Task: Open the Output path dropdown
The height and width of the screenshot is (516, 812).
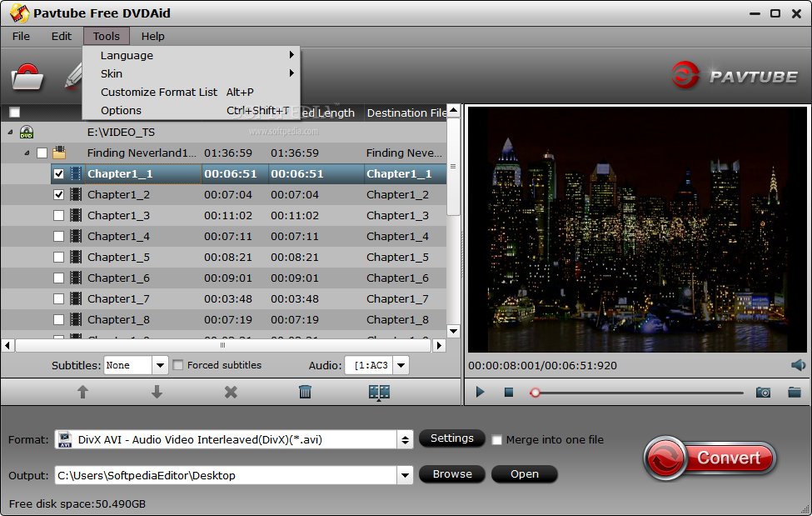Action: point(405,475)
